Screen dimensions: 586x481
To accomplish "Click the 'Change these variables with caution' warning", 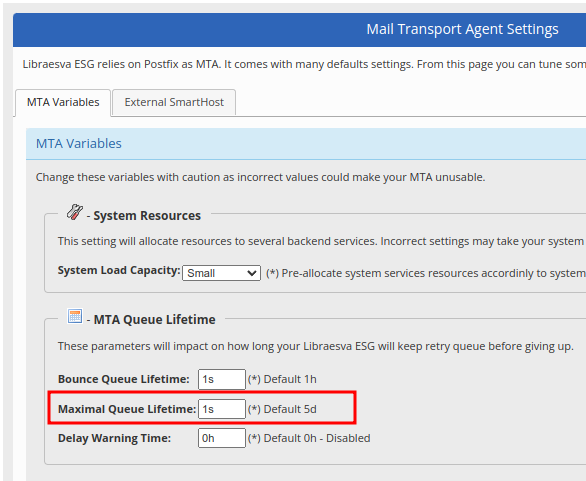I will [260, 177].
